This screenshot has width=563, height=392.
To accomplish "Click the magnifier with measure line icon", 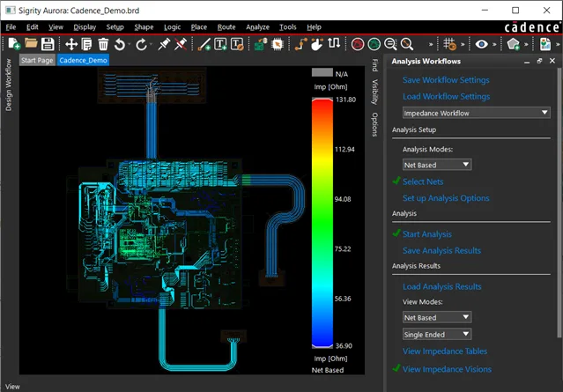I will [407, 44].
